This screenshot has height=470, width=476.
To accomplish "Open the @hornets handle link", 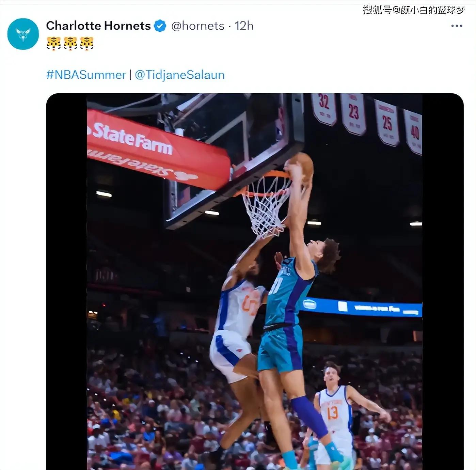I will pyautogui.click(x=197, y=26).
